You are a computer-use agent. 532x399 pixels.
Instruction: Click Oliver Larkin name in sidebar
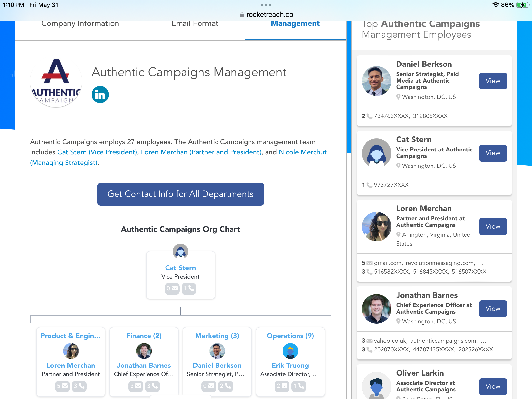[420, 373]
